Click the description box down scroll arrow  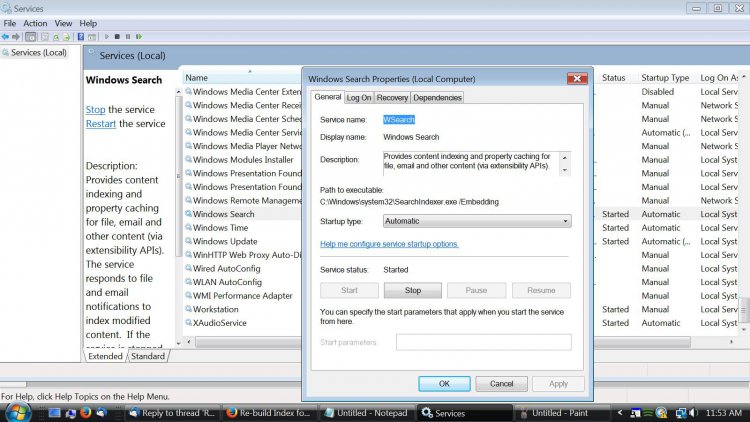tap(565, 170)
